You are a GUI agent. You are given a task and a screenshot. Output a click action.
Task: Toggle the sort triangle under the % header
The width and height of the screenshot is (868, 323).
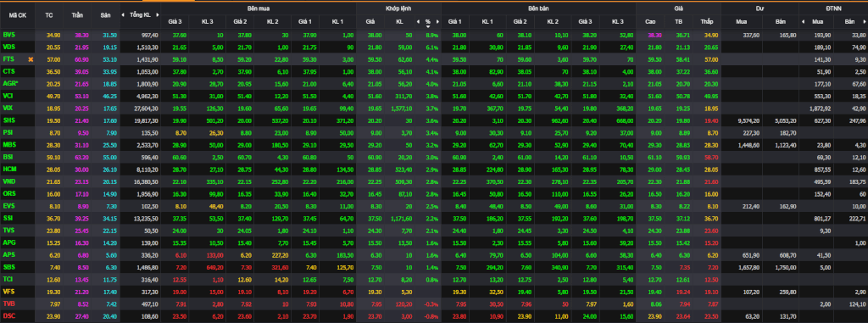[x=428, y=26]
